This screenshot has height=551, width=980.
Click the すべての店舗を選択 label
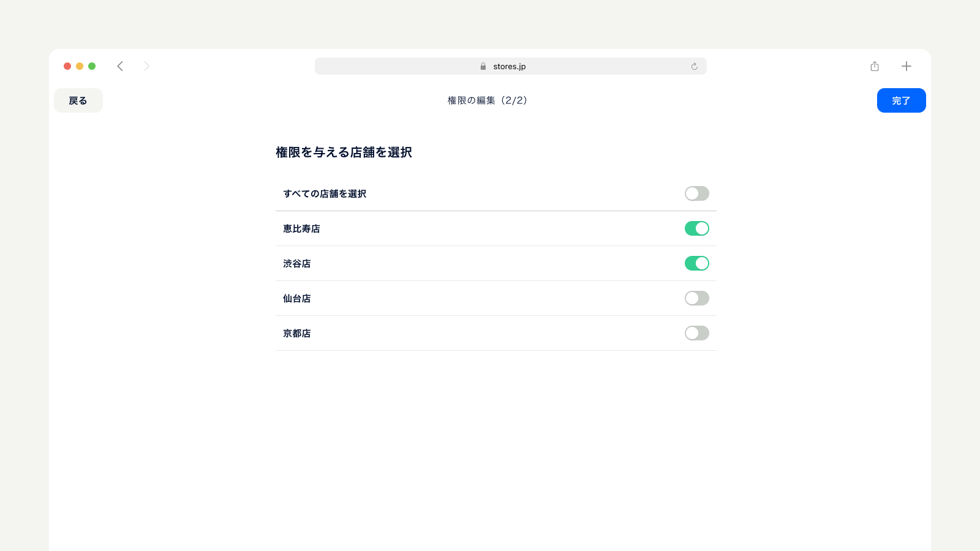(x=325, y=193)
